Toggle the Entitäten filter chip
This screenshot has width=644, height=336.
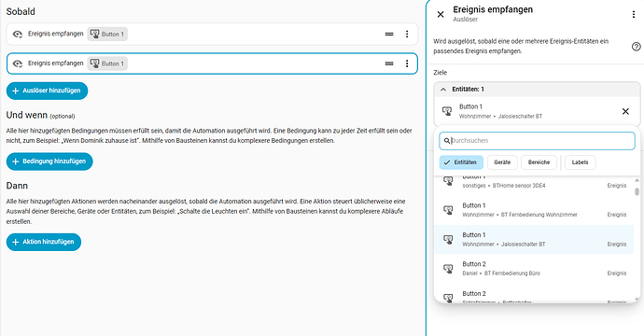461,162
